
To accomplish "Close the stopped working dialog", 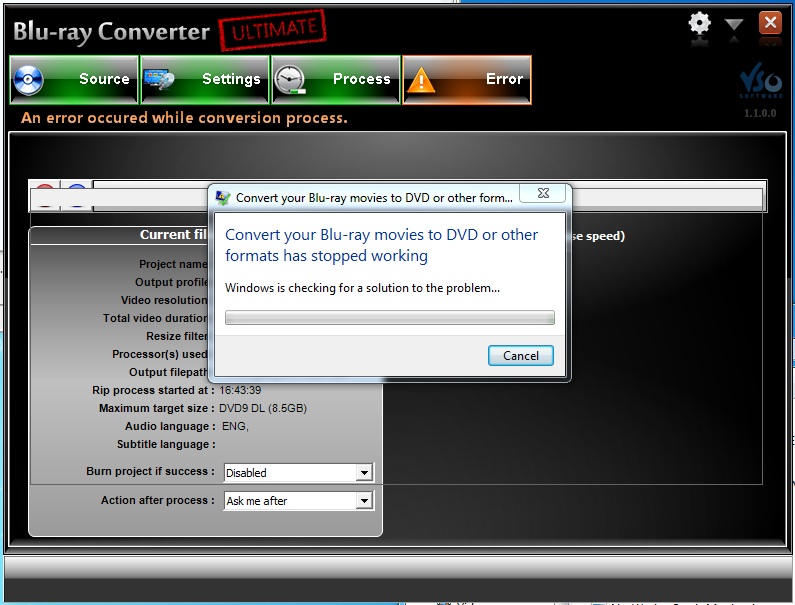I will click(543, 193).
